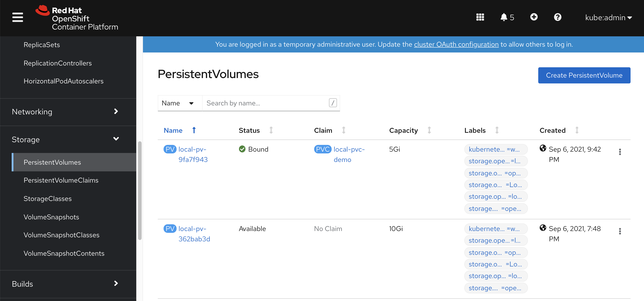Click the Search by name field
The height and width of the screenshot is (301, 644).
(265, 103)
